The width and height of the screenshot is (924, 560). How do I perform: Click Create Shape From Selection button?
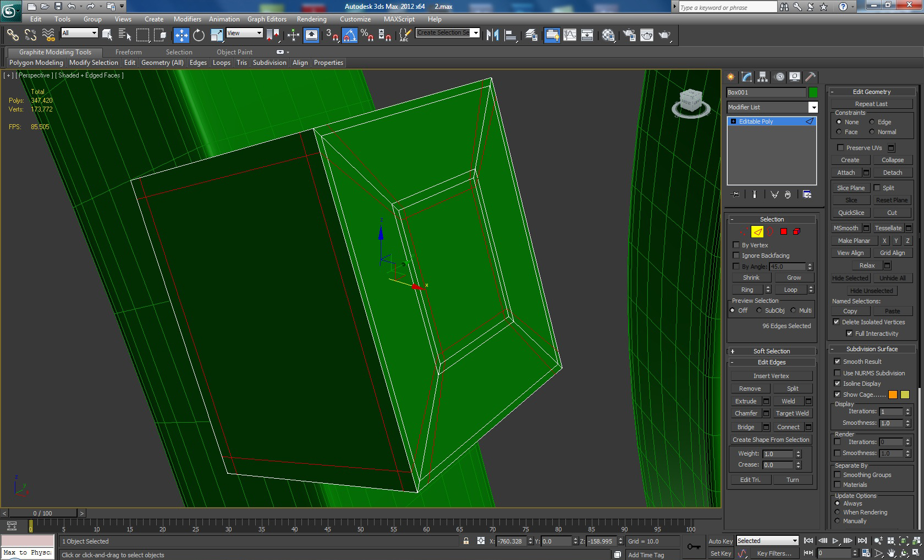(x=771, y=440)
